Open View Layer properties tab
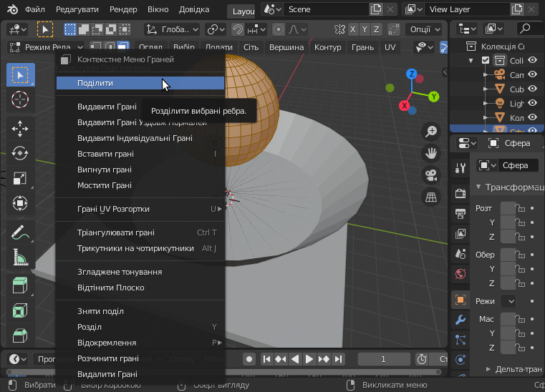545x392 pixels. 460,234
